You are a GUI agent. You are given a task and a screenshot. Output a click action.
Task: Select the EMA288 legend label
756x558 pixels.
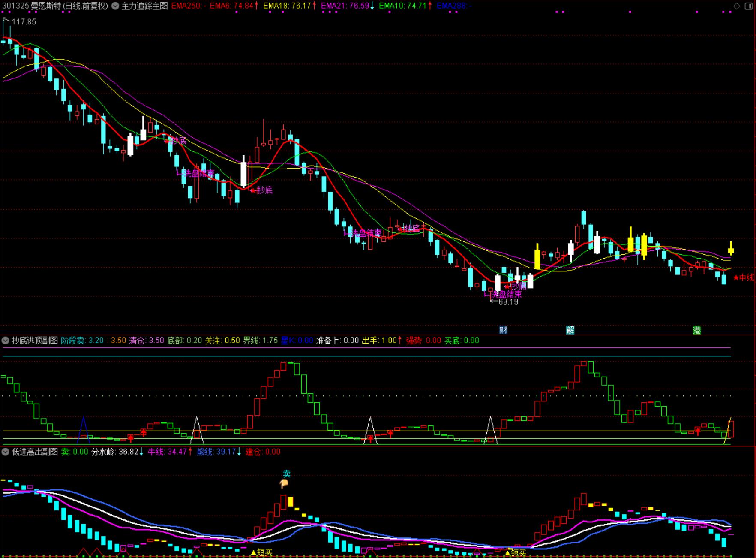(x=454, y=6)
